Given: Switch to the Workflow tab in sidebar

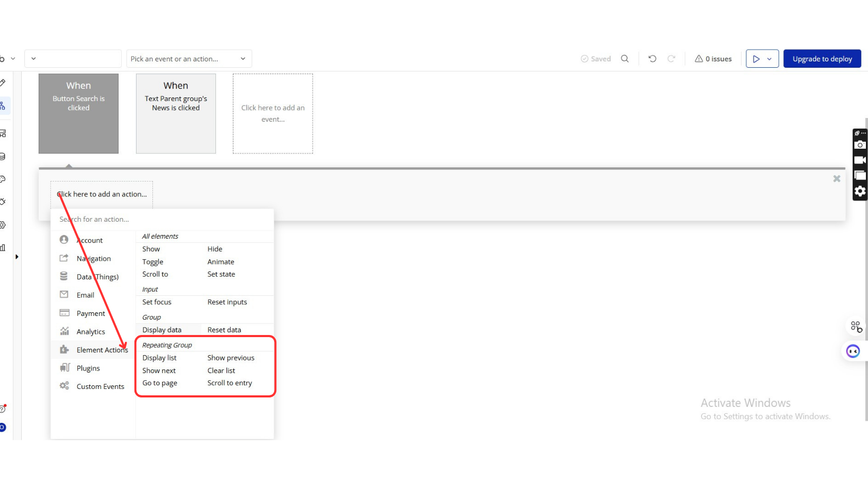Looking at the screenshot, I should coord(3,106).
